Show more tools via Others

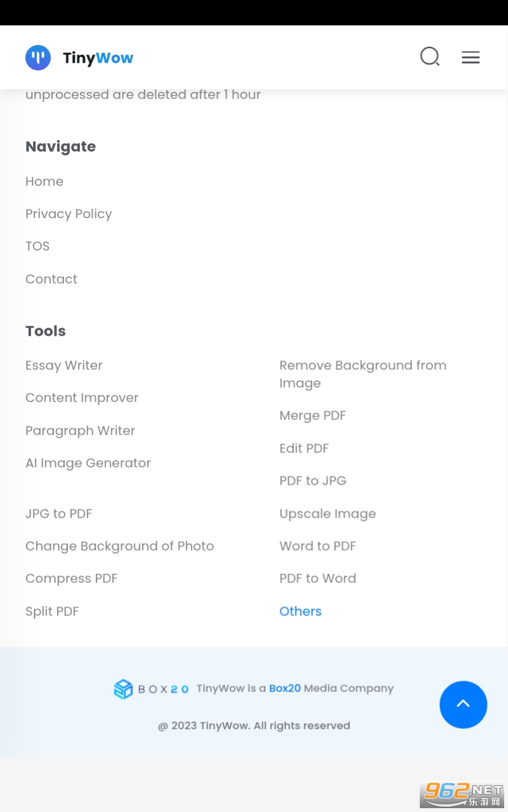coord(300,612)
